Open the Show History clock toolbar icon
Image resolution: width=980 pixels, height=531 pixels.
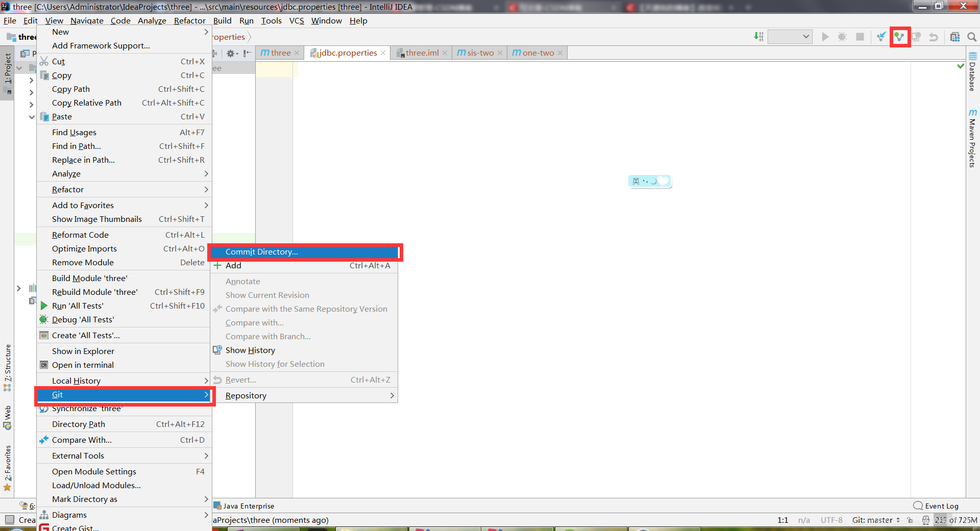(916, 37)
